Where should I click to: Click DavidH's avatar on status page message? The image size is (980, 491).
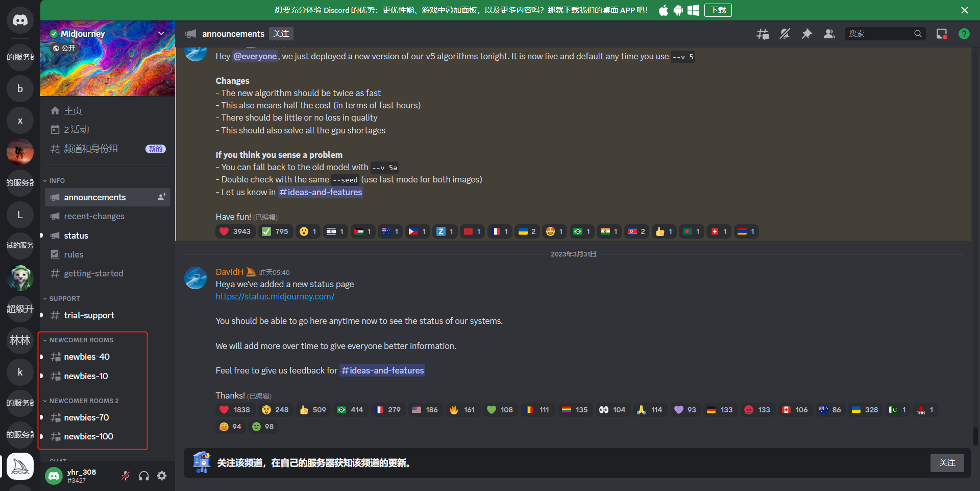point(195,278)
